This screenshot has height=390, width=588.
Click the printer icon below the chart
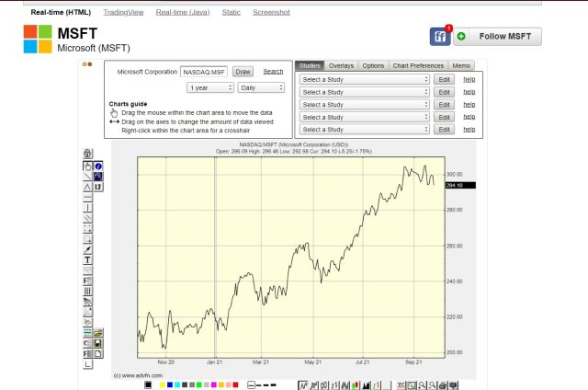443,385
